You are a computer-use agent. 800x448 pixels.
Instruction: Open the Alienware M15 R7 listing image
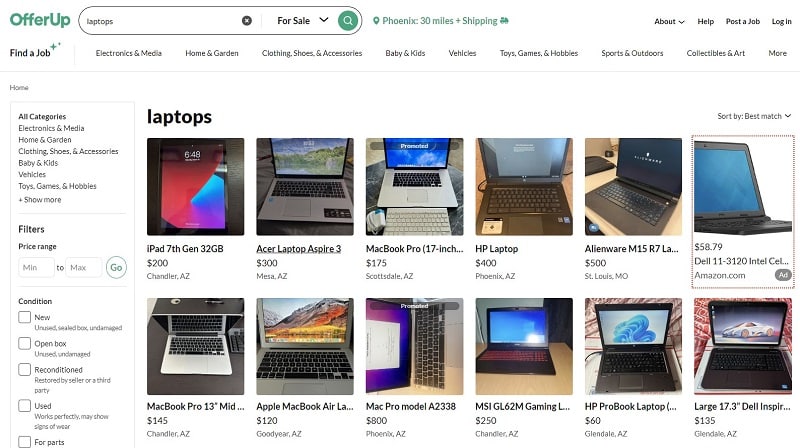point(633,187)
